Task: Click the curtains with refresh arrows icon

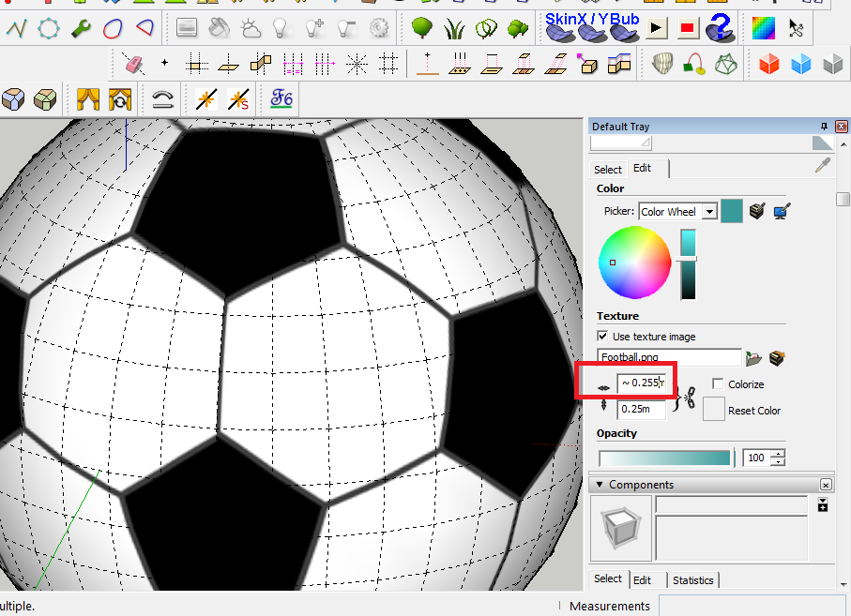Action: click(120, 99)
